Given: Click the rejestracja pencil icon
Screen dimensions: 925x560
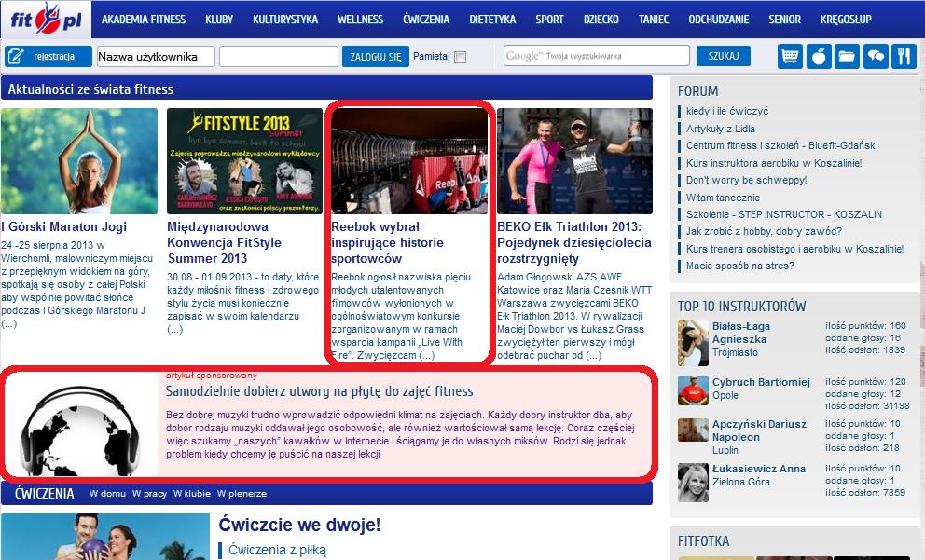Looking at the screenshot, I should coord(16,57).
